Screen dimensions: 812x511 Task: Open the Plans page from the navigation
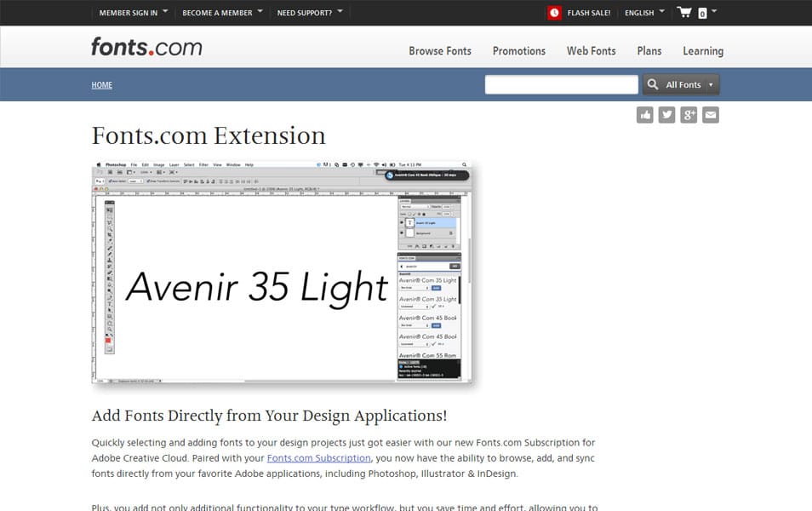[649, 51]
